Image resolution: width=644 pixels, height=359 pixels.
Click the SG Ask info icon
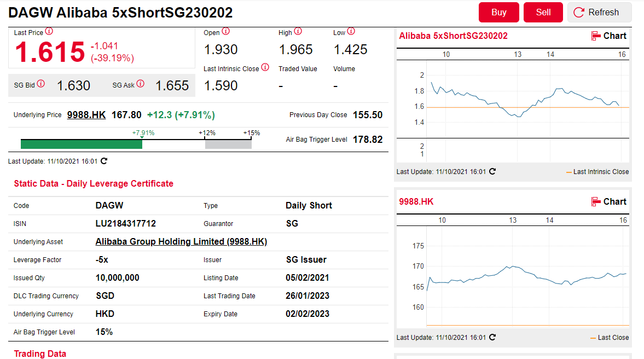tap(141, 84)
